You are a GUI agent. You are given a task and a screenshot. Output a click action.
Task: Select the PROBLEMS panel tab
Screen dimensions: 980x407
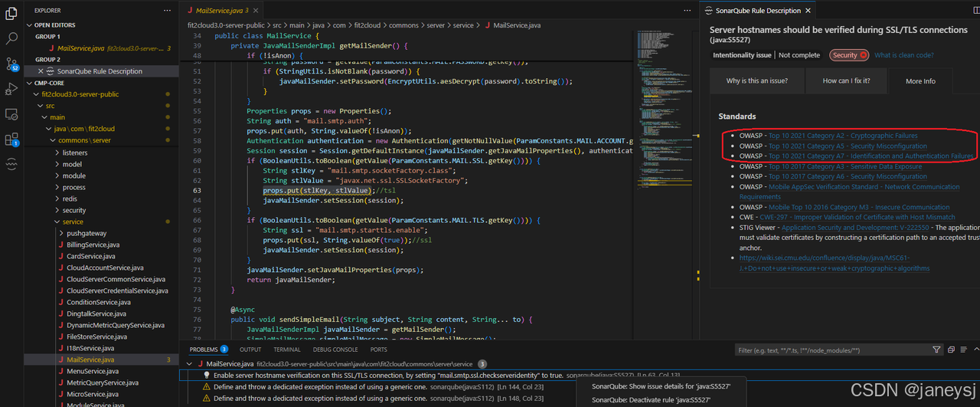click(209, 350)
